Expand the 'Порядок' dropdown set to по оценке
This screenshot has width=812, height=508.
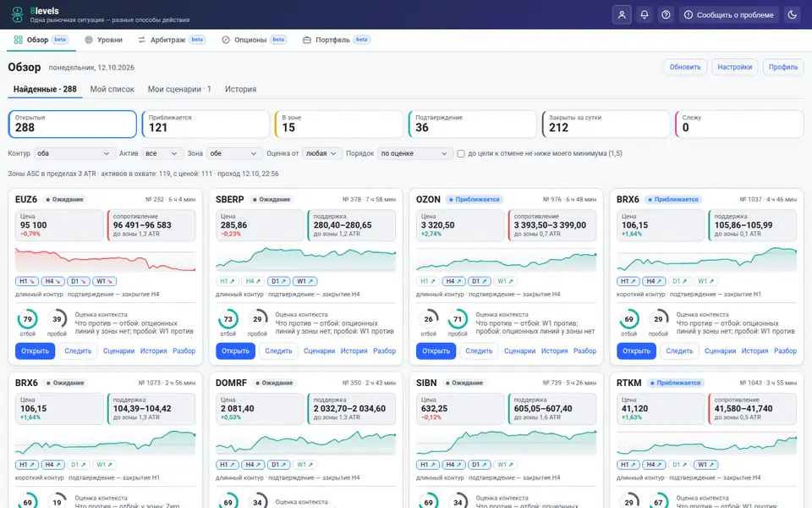pyautogui.click(x=414, y=153)
